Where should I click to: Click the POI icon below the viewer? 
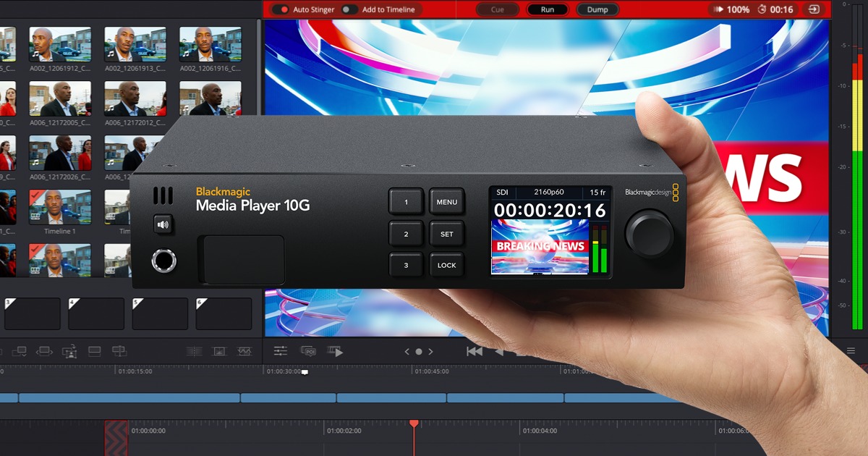coord(308,351)
